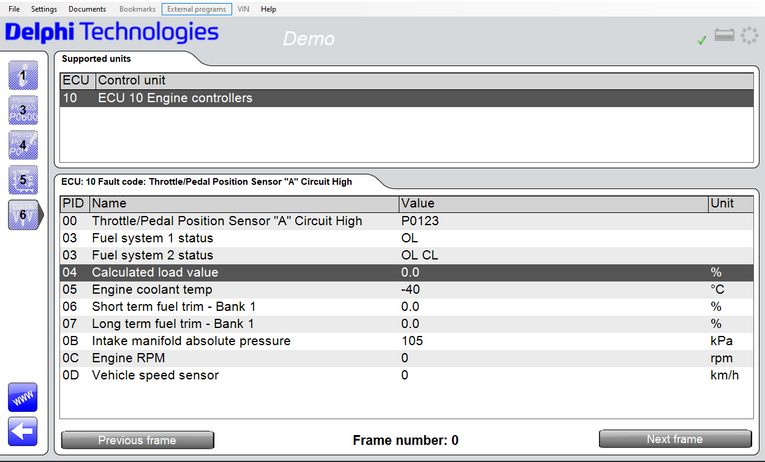Click sidebar step 6 icon
The height and width of the screenshot is (462, 765).
pyautogui.click(x=23, y=214)
